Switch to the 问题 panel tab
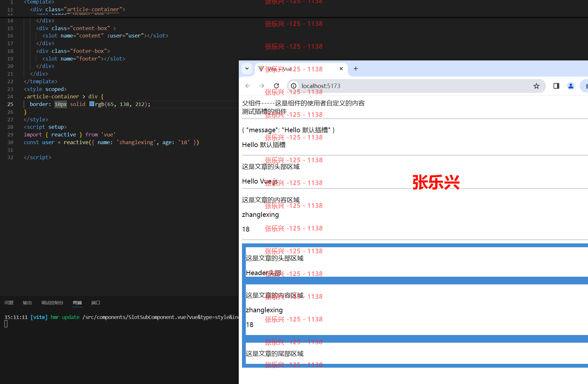Image resolution: width=588 pixels, height=384 pixels. click(9, 303)
